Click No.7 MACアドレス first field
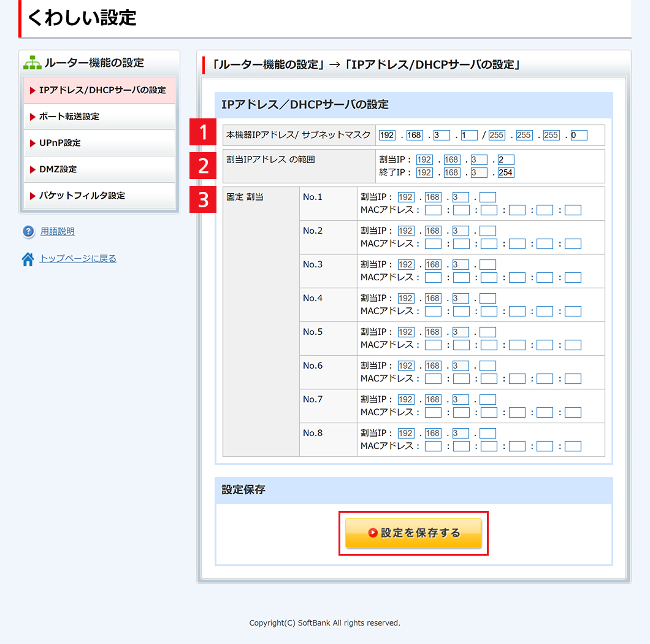 pos(433,413)
